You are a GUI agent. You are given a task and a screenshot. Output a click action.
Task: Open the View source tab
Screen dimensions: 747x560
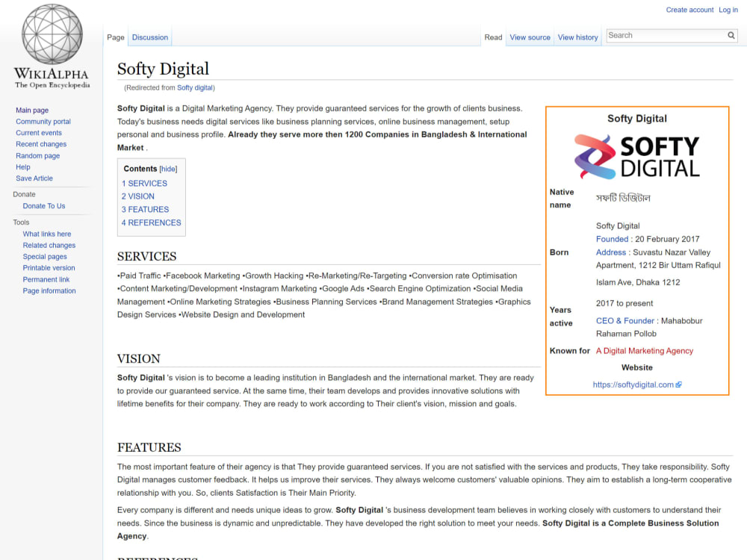[530, 37]
